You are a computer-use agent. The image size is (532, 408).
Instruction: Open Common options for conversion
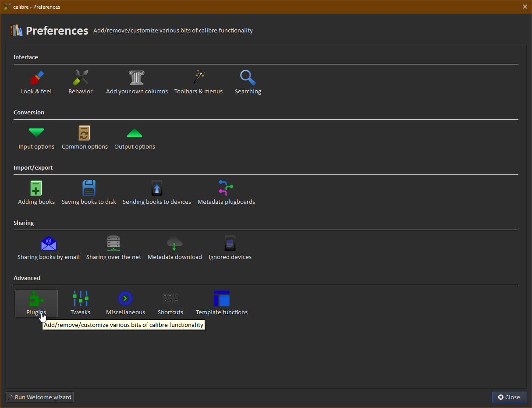(x=85, y=138)
